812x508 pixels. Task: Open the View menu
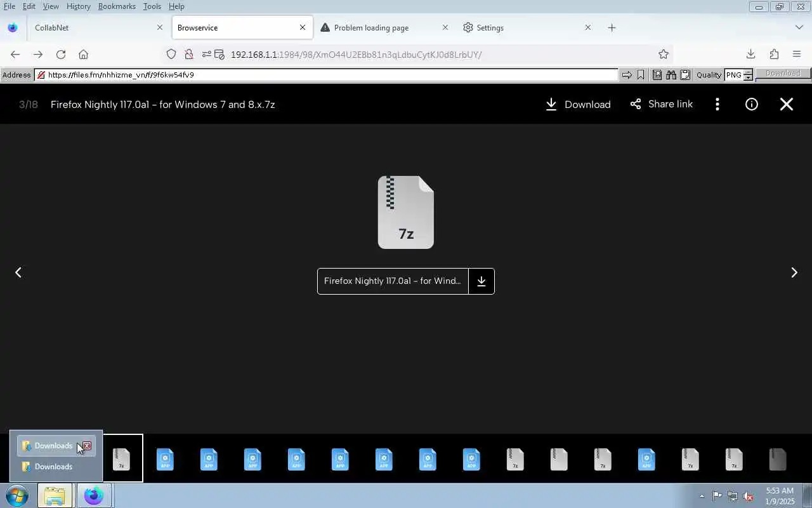coord(51,6)
